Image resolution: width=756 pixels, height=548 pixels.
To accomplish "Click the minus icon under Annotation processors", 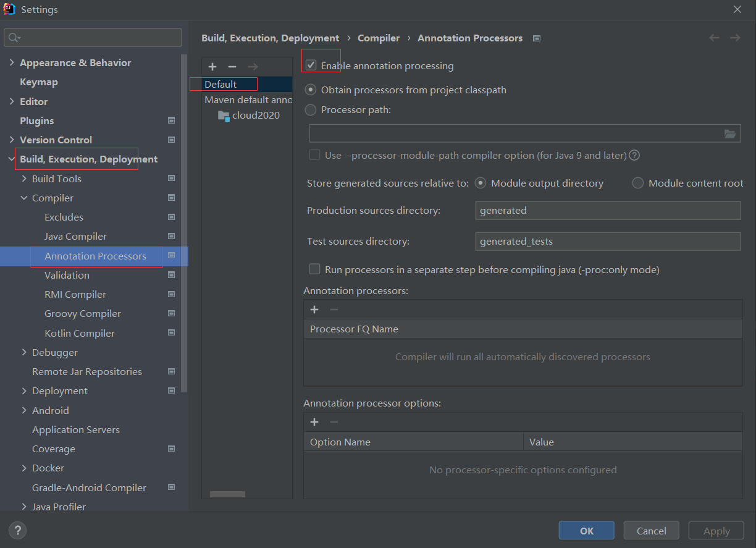I will 334,310.
